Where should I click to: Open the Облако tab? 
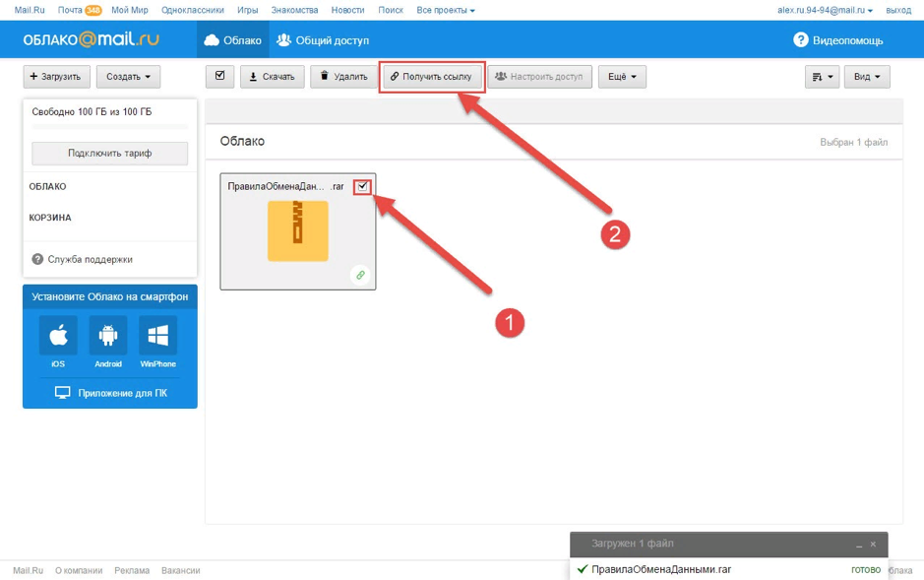pyautogui.click(x=233, y=40)
